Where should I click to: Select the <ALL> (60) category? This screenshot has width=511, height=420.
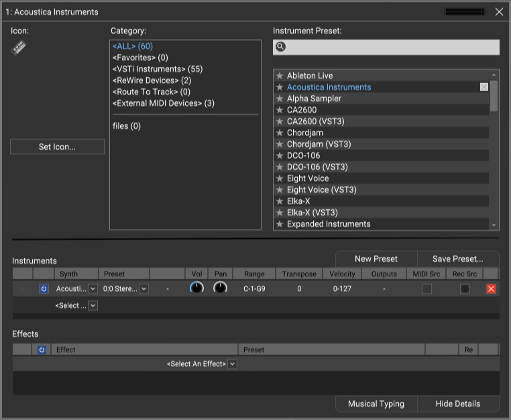(x=133, y=46)
